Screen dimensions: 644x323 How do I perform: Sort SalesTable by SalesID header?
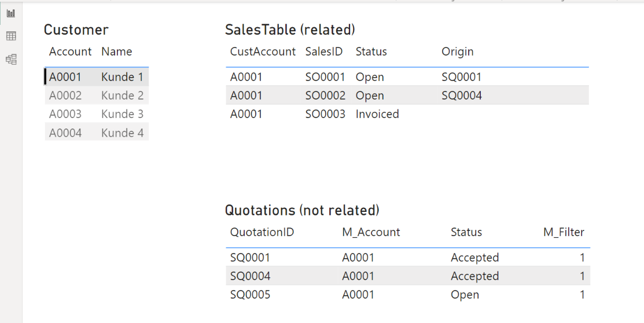(324, 52)
